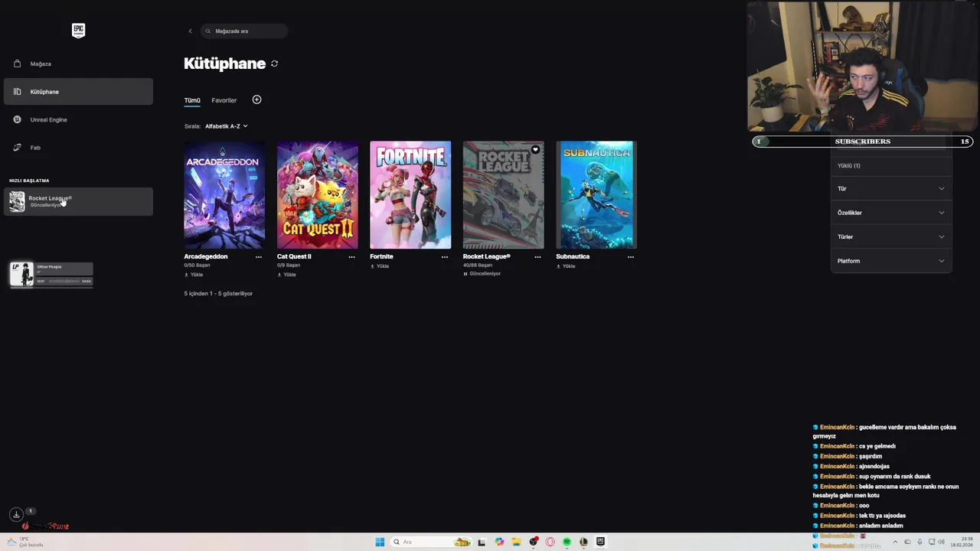Click the Other People album art thumbnail
The image size is (980, 551).
tap(21, 274)
